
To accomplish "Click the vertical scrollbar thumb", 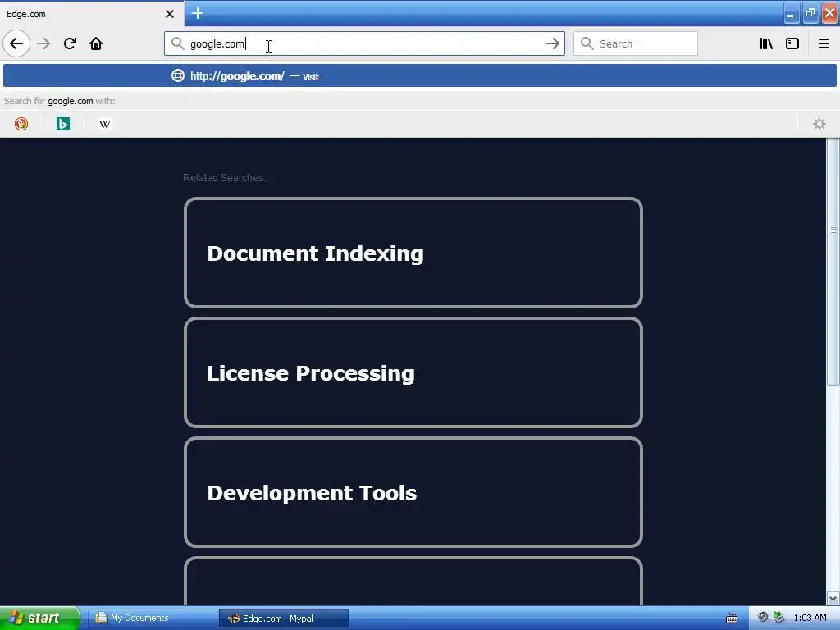I will click(833, 261).
